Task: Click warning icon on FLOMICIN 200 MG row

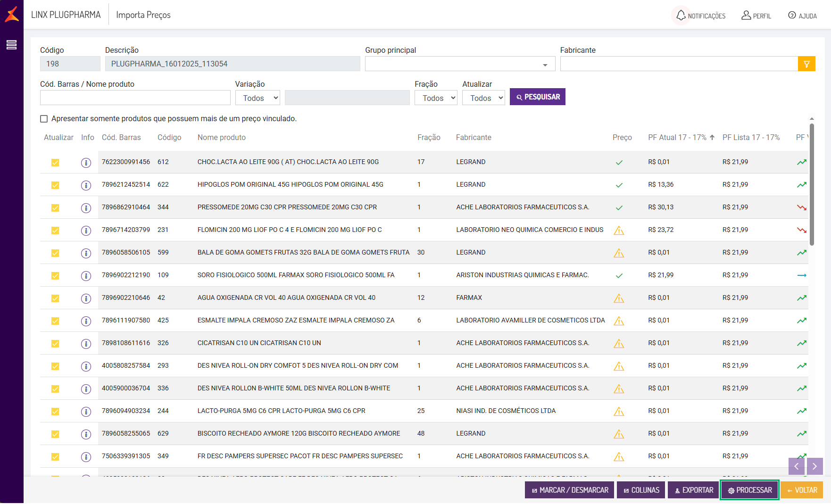Action: (619, 231)
